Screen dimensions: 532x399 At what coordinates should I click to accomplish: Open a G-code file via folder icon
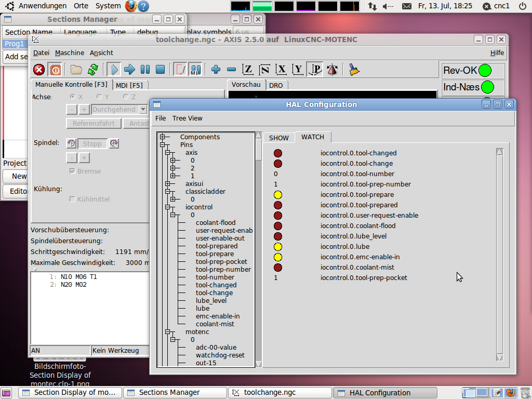[76, 70]
